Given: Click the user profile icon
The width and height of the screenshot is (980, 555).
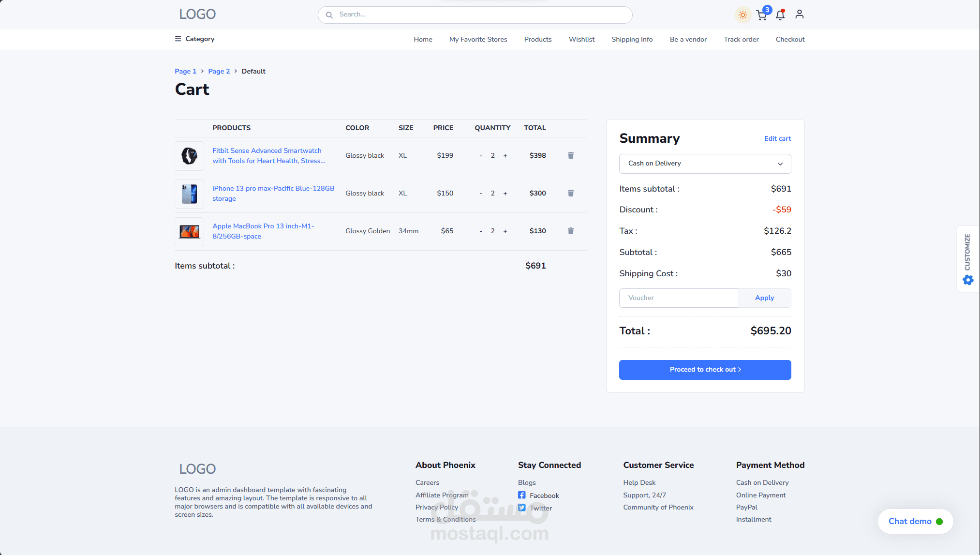Looking at the screenshot, I should [x=799, y=15].
